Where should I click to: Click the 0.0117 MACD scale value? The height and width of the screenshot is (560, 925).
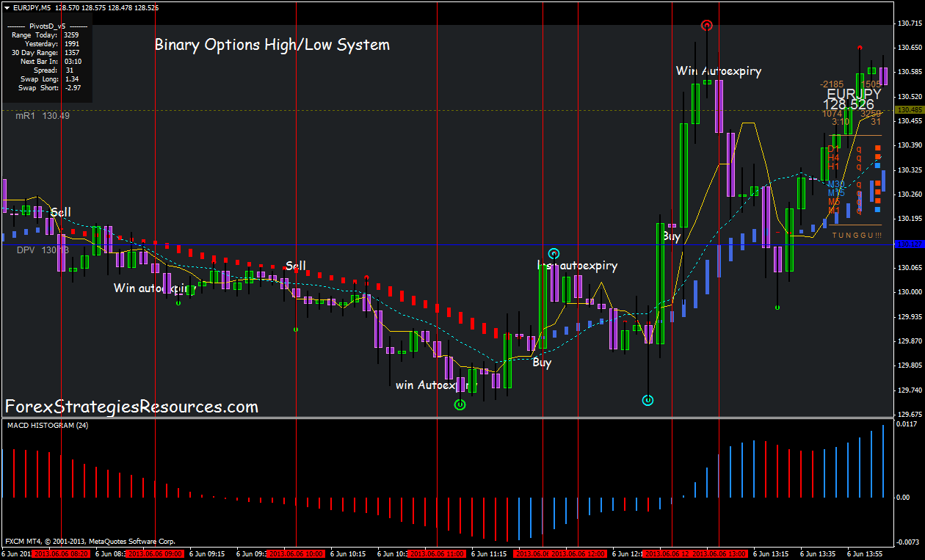[907, 423]
